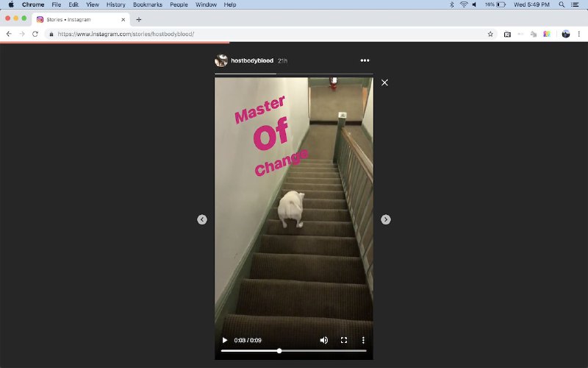Click the greyed extension icon beside radio
The height and width of the screenshot is (368, 588).
(520, 34)
